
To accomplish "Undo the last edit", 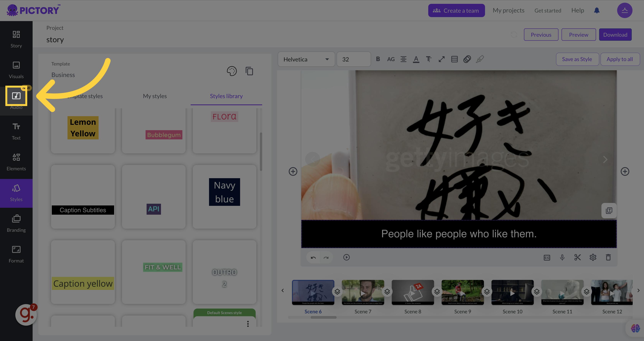I will pos(313,257).
